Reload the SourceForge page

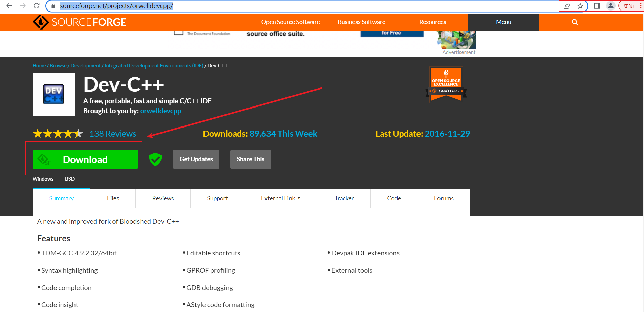pyautogui.click(x=37, y=6)
